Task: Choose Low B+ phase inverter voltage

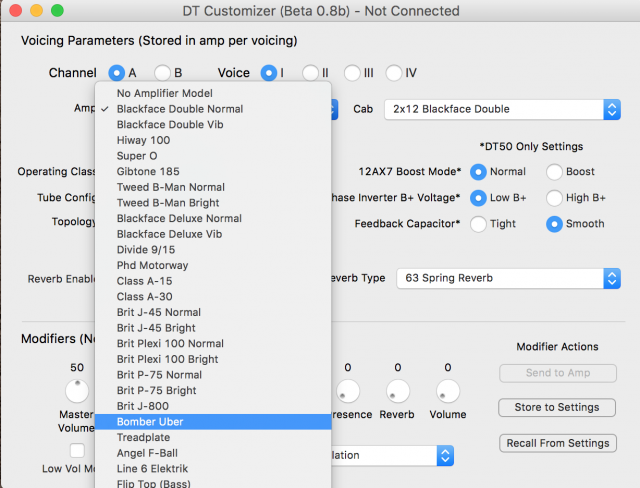Action: coord(478,198)
